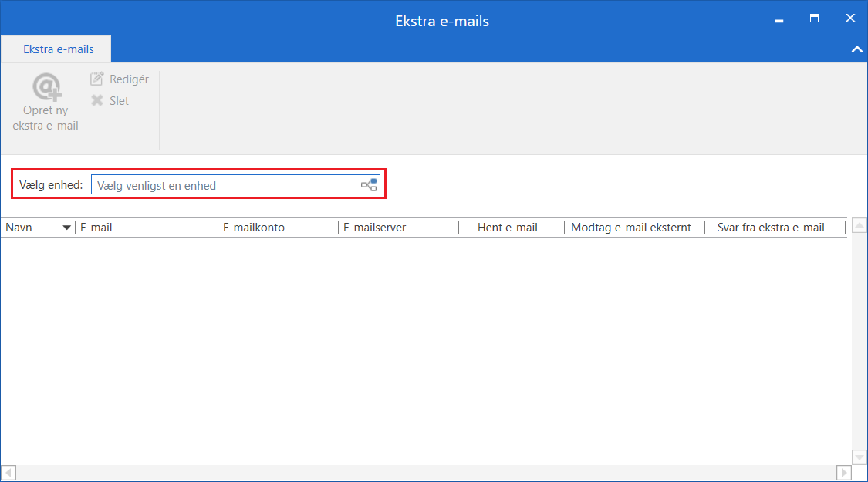
Task: Click the vertical scrollbar up arrow
Action: point(860,226)
